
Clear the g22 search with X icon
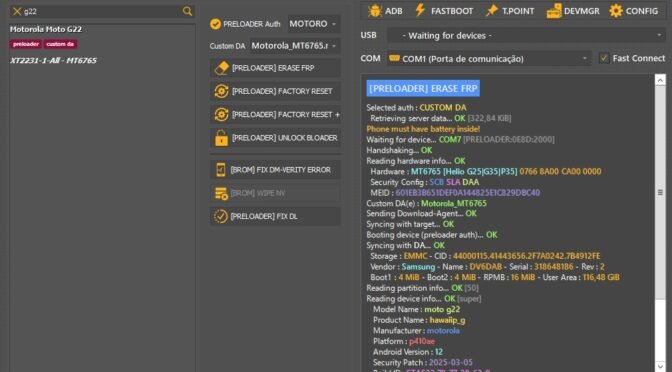point(17,12)
